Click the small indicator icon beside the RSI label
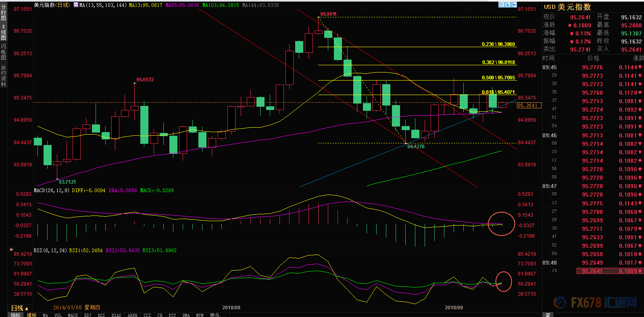This screenshot has width=644, height=317. tap(11, 250)
